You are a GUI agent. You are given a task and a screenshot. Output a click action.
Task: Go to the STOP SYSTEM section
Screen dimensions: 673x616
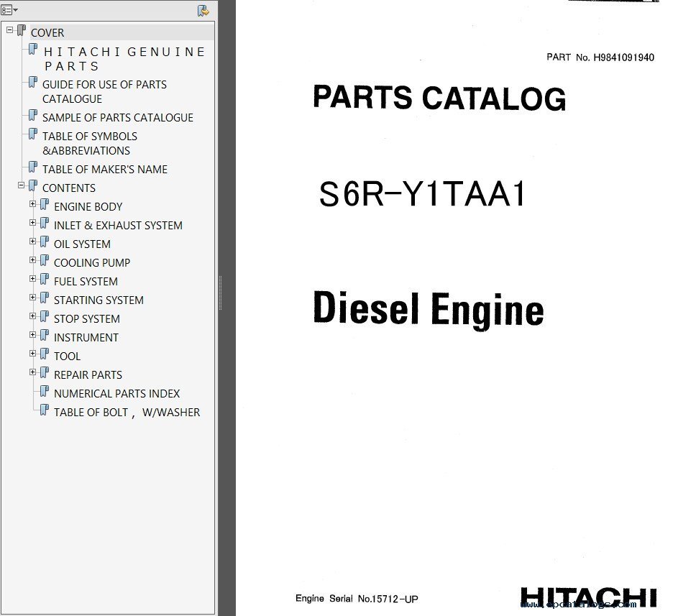point(87,318)
